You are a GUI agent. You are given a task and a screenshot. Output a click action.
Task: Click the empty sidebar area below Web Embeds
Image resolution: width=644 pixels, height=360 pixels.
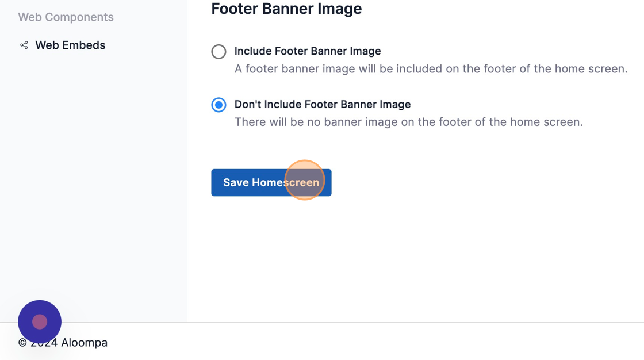(x=92, y=173)
